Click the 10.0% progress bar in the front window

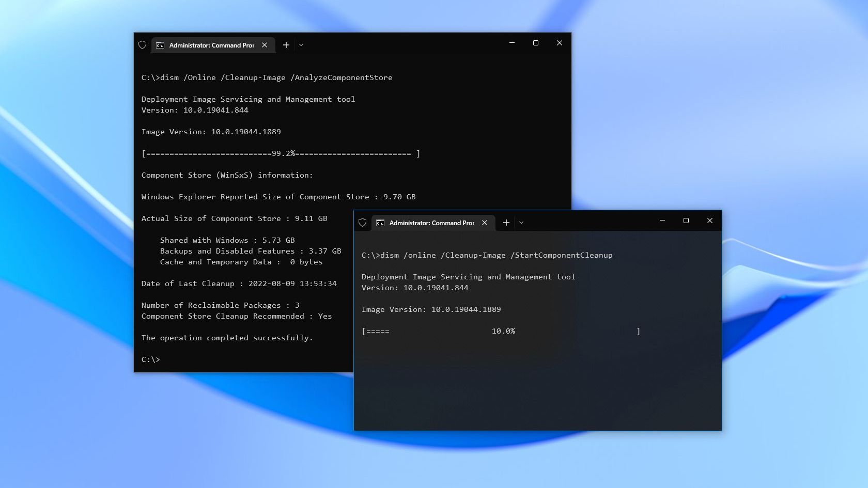tap(501, 331)
